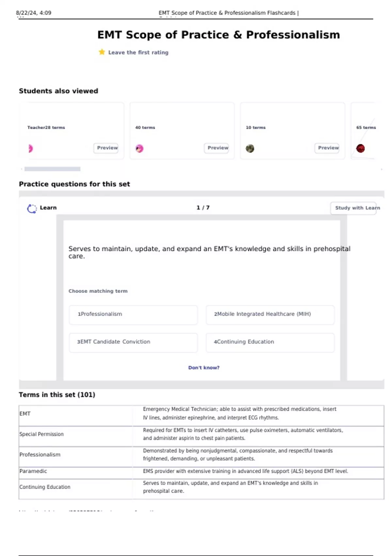Click the Students also viewed horizontal scrollbar
Screen dimensions: 392x556
click(x=52, y=169)
